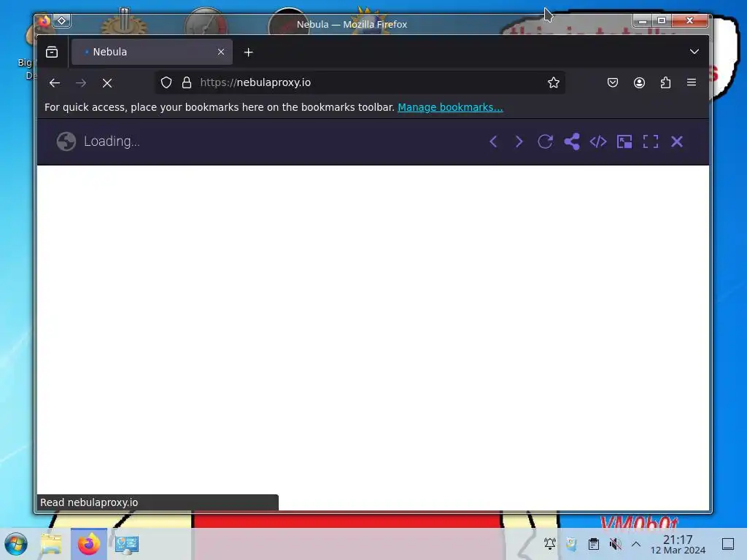
Task: Open the clipboard tray icon
Action: pyautogui.click(x=593, y=543)
